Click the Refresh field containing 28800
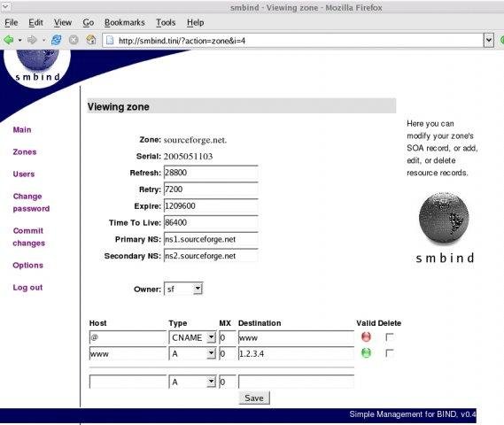 click(211, 173)
